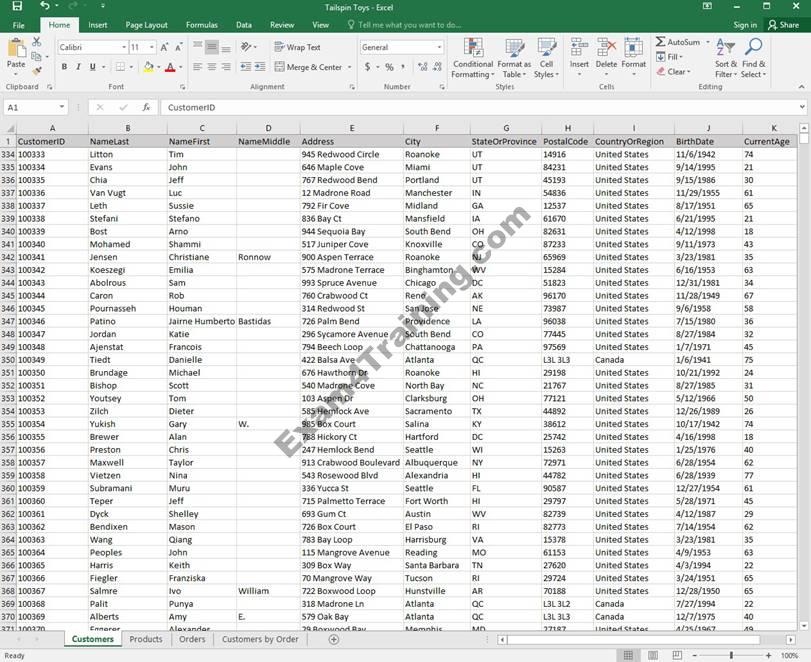Screen dimensions: 811x662
Task: Click the Paste icon in Clipboard group
Action: (x=16, y=50)
